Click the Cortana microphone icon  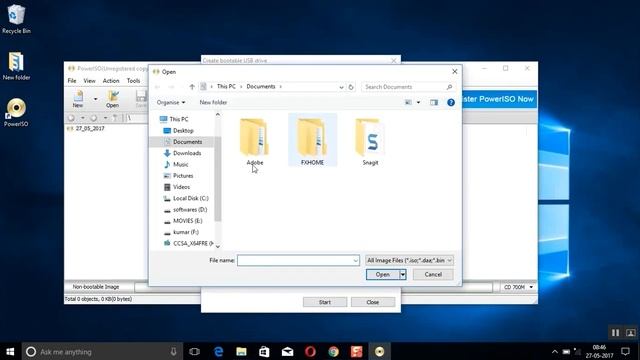(x=173, y=351)
